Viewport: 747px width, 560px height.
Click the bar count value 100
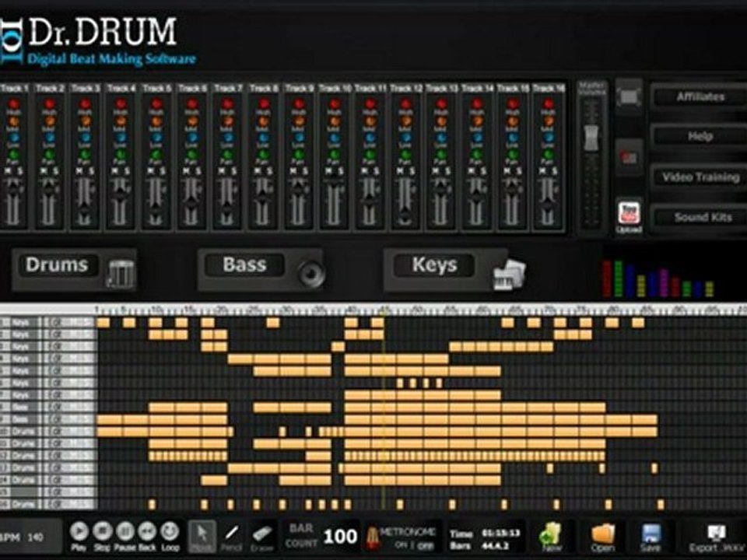tap(340, 537)
